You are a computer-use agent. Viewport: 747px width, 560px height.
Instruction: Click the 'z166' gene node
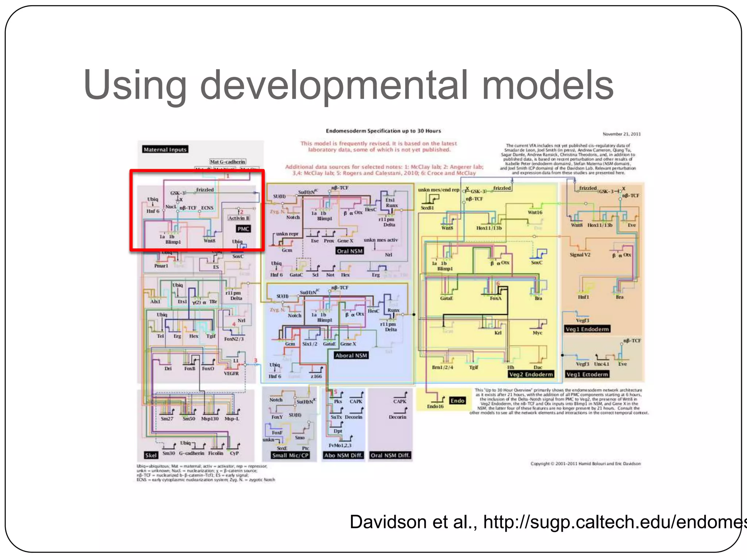316,377
